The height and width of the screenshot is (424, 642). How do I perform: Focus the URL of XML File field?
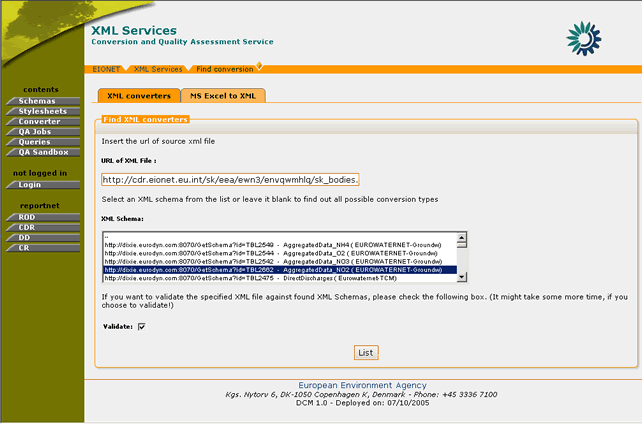pyautogui.click(x=230, y=180)
